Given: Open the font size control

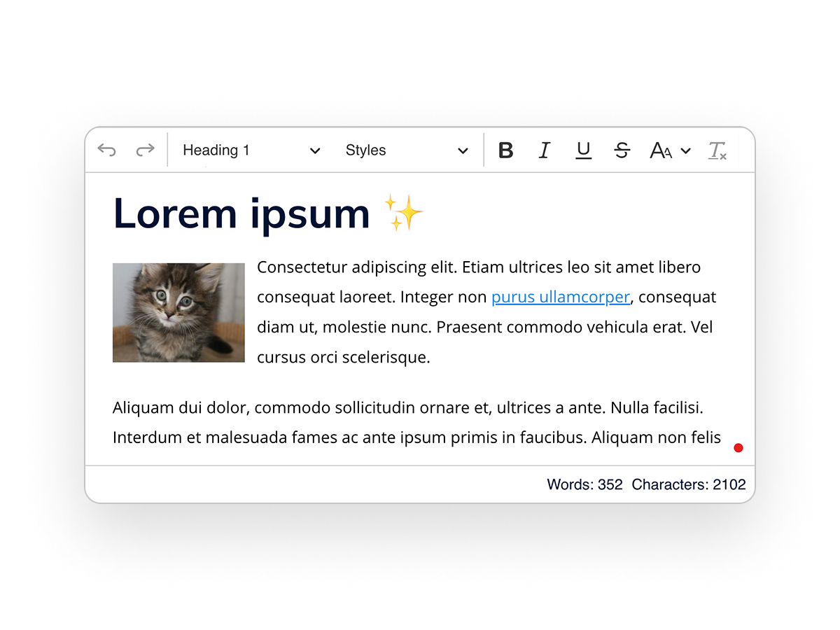Looking at the screenshot, I should coord(661,150).
